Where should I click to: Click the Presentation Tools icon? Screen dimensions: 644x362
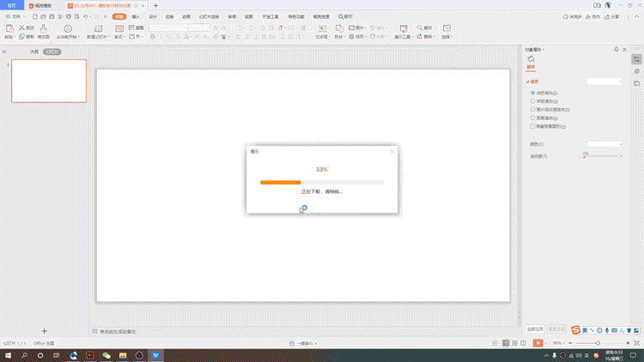coord(404,28)
